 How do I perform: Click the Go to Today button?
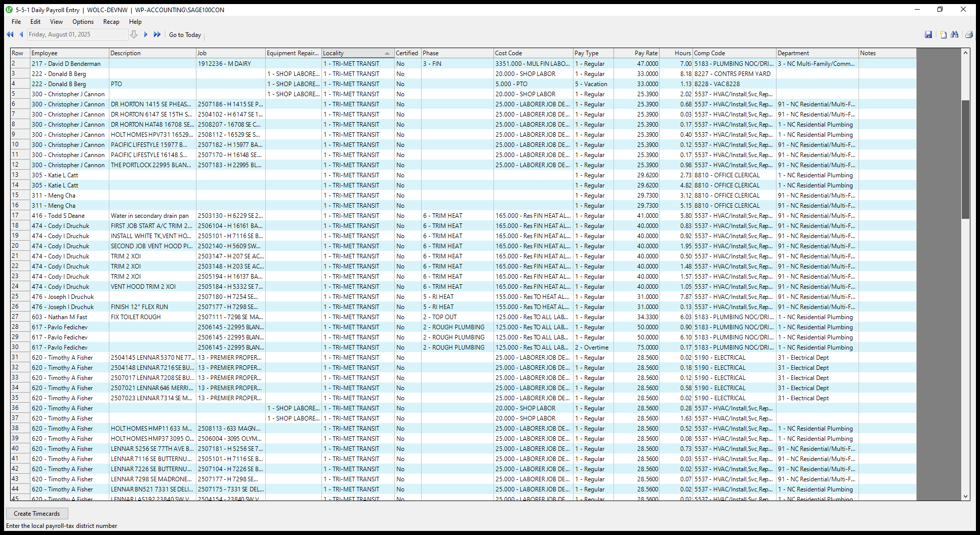[x=185, y=35]
